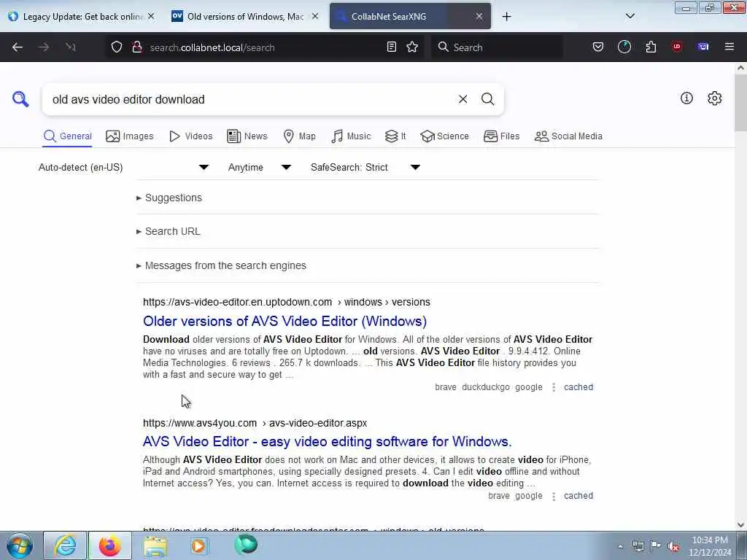Select the Map search category
This screenshot has width=747, height=560.
click(x=299, y=136)
